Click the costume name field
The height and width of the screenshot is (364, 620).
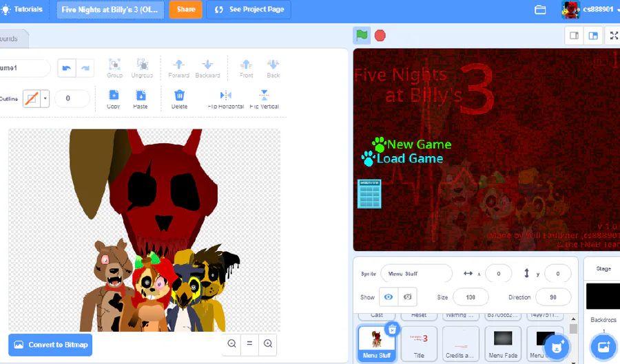pos(25,68)
